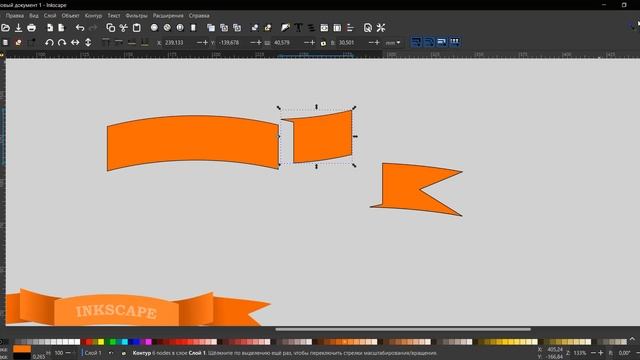640x360 pixels.
Task: Click the Import file icon
Action: pyautogui.click(x=49, y=28)
